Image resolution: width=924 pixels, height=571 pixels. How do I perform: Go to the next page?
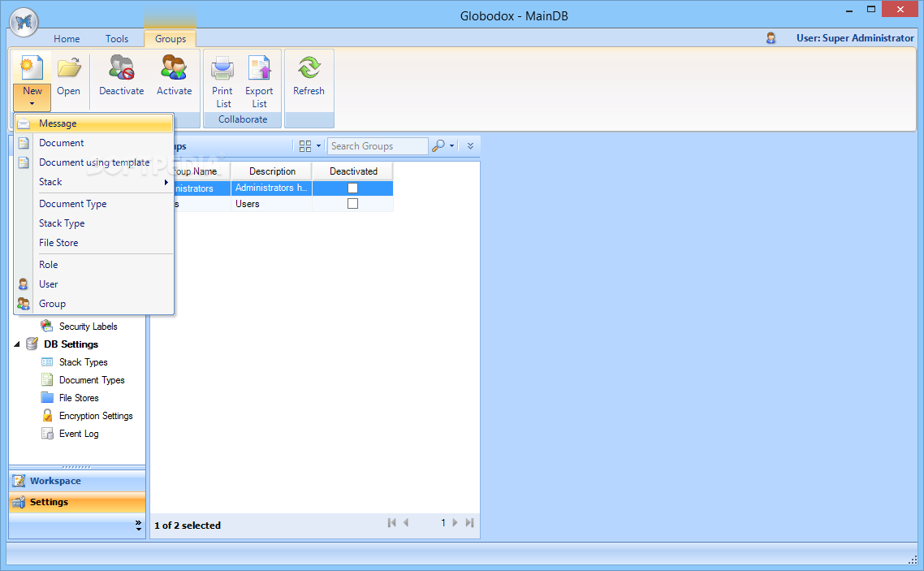455,523
